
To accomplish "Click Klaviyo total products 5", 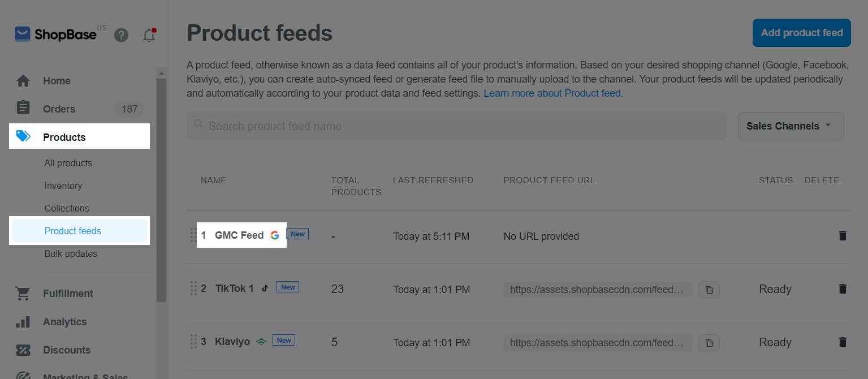I will click(x=334, y=342).
